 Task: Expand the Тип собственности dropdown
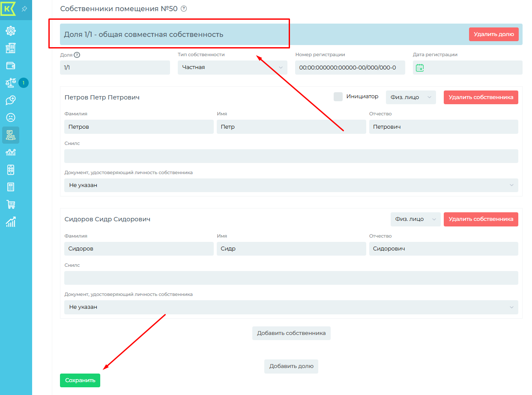[232, 67]
